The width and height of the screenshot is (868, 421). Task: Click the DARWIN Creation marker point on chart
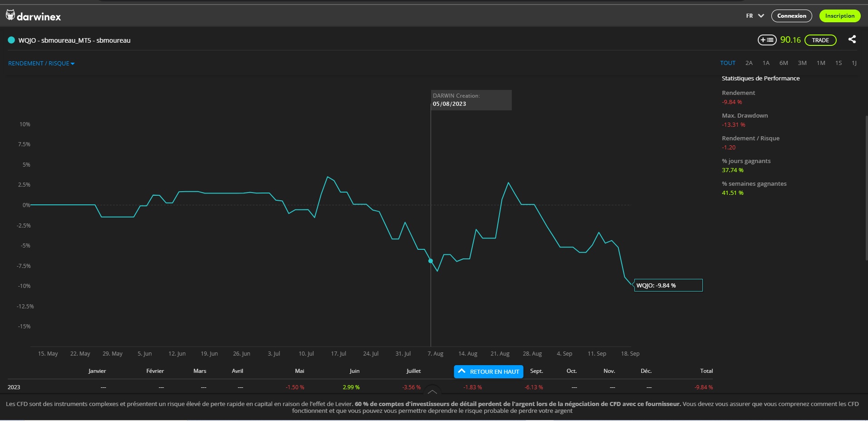431,261
